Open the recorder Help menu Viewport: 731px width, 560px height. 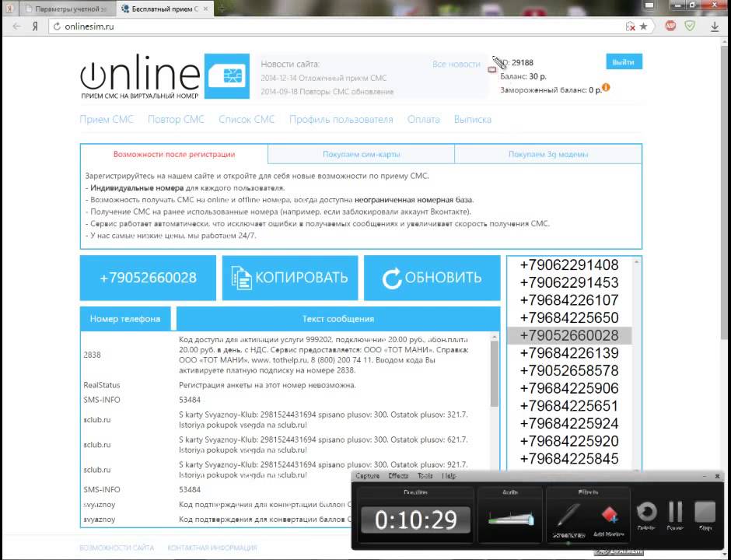(449, 476)
